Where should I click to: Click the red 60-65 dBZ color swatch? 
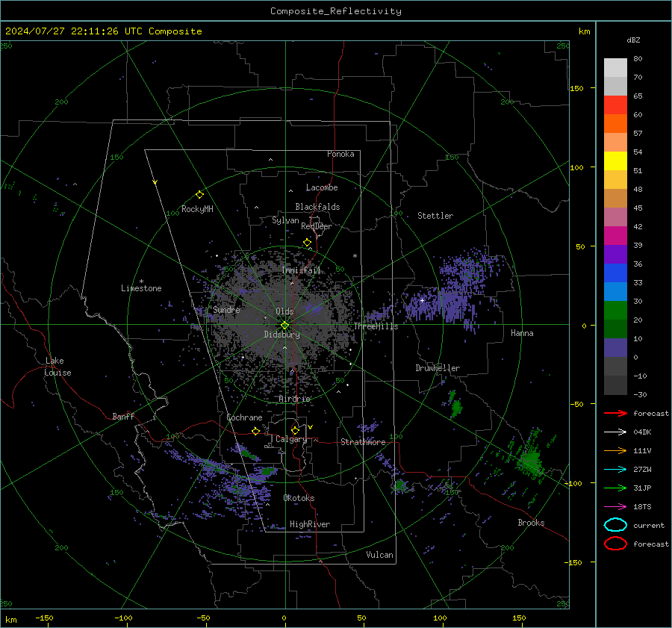pyautogui.click(x=615, y=105)
